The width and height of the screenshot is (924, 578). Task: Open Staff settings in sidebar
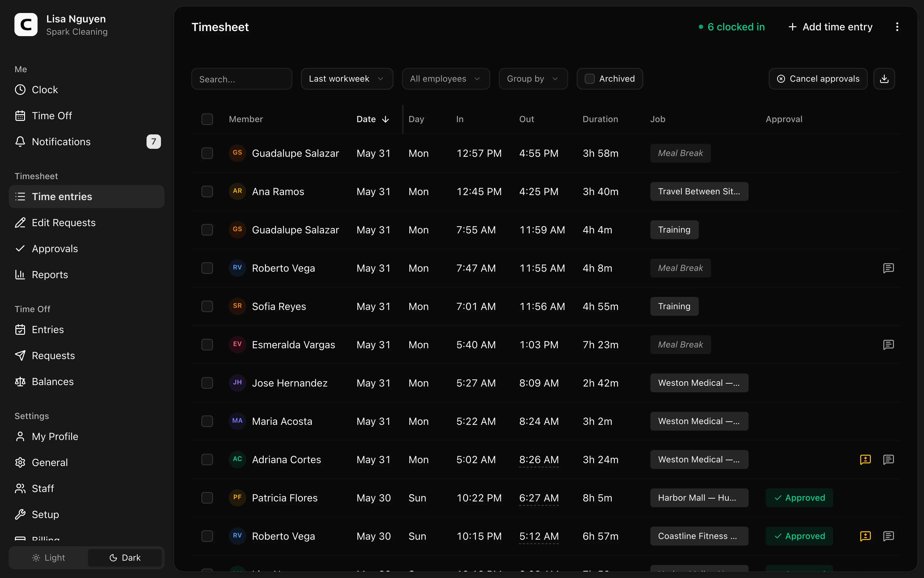[86, 489]
